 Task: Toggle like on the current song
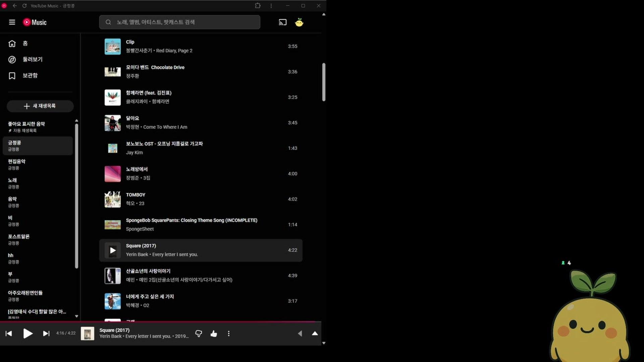tap(214, 334)
